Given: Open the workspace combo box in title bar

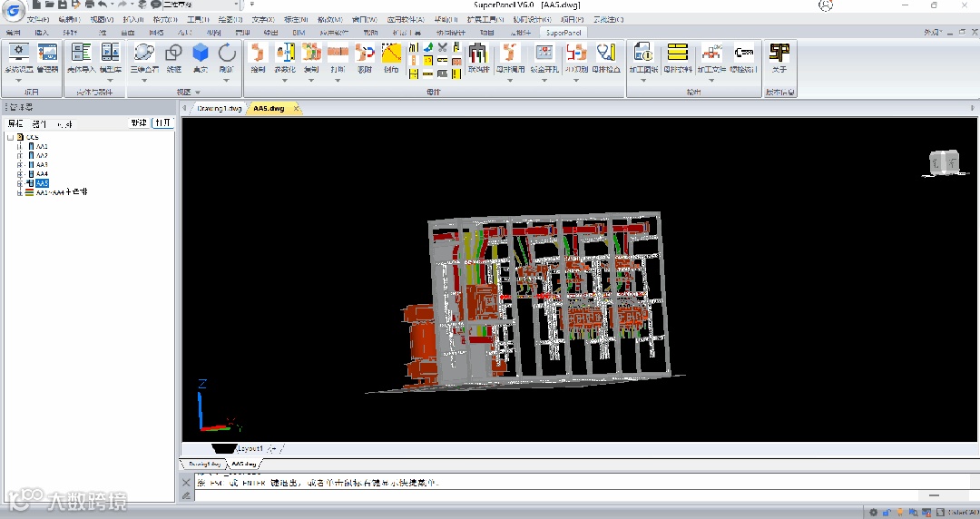Looking at the screenshot, I should point(201,5).
